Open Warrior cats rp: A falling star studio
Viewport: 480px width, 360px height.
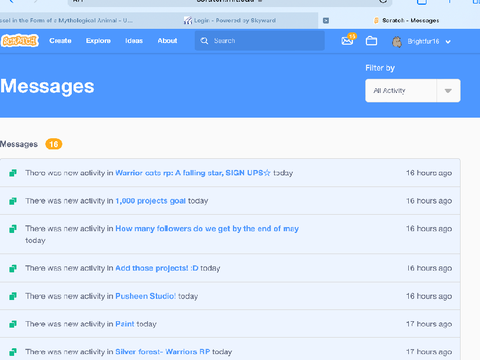193,173
